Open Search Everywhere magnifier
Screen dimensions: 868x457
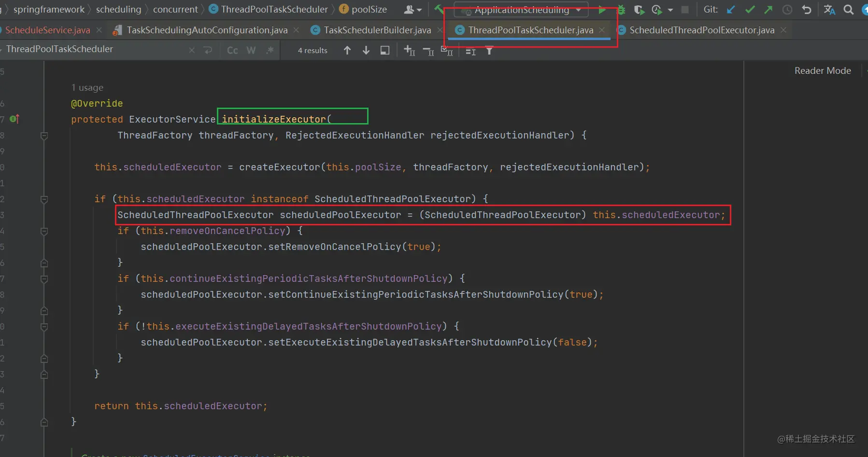(848, 10)
